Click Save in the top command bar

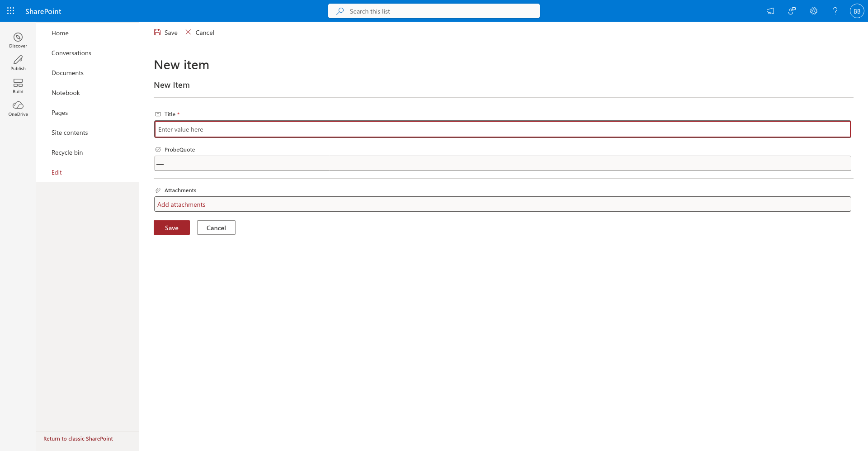pos(166,33)
